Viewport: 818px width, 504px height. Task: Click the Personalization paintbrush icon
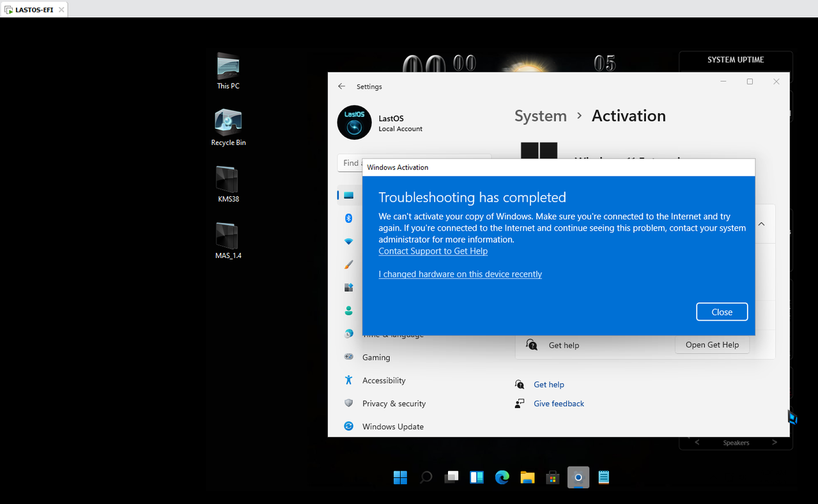click(349, 264)
